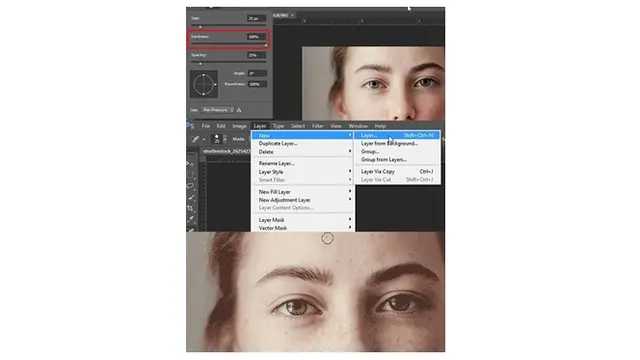The image size is (640, 360).
Task: Open the Filter menu
Action: (x=318, y=126)
